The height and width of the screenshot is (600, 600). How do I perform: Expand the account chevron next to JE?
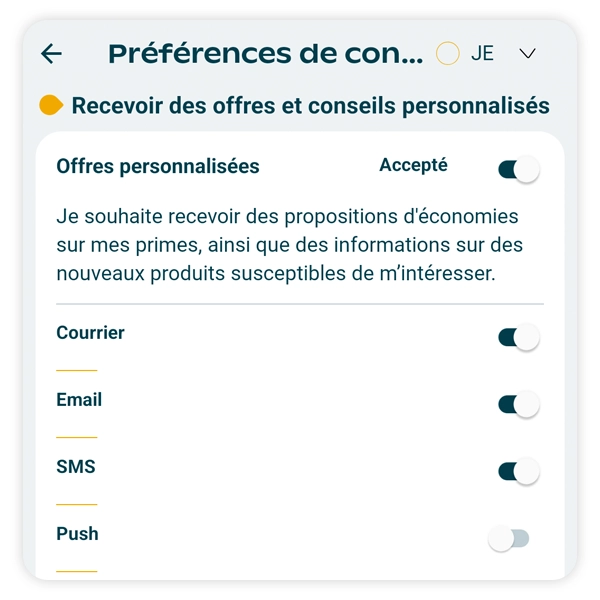[528, 54]
